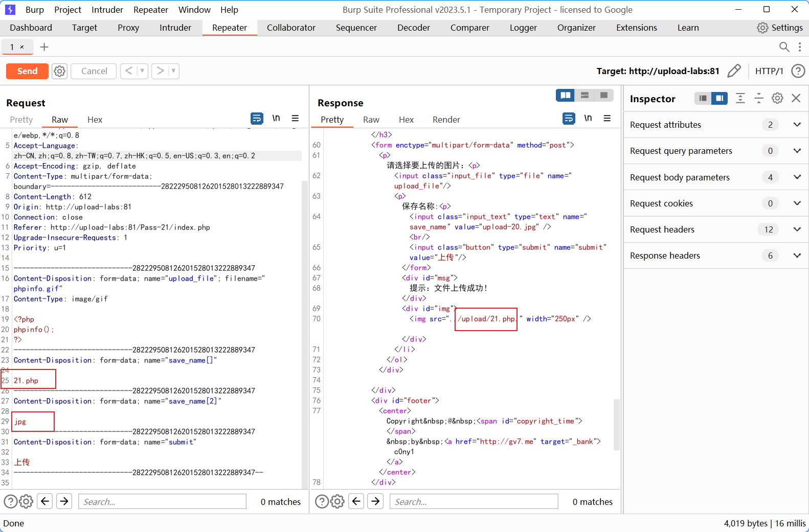Viewport: 809px width, 532px height.
Task: Expand all Inspector sections icon
Action: tap(740, 98)
